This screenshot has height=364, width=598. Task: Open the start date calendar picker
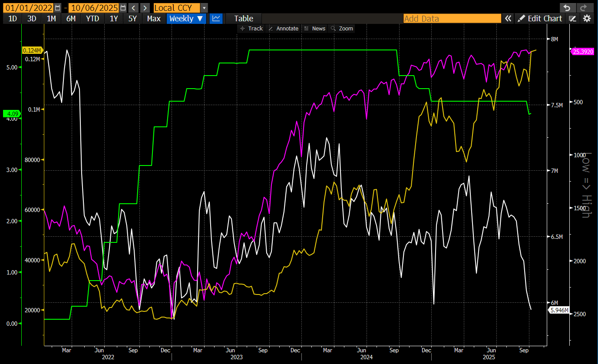(x=58, y=8)
